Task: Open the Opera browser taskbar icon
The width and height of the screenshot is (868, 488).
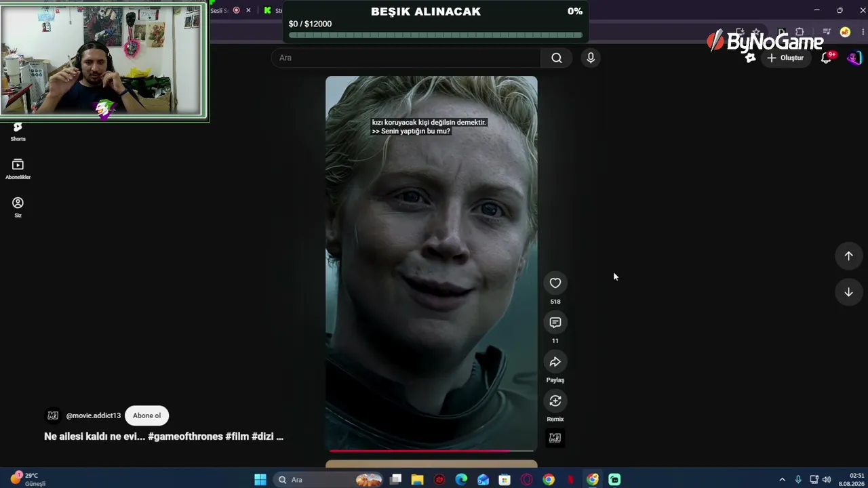Action: click(527, 480)
